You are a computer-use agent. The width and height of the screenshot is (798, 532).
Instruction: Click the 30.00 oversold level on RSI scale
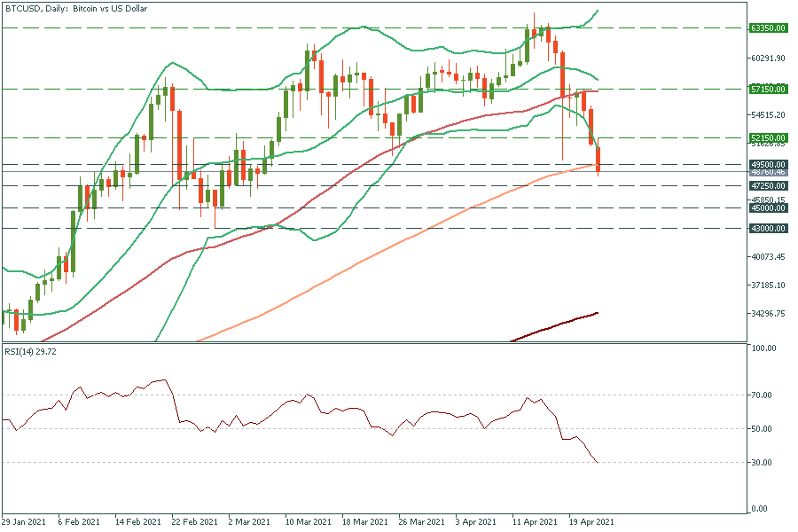(762, 462)
